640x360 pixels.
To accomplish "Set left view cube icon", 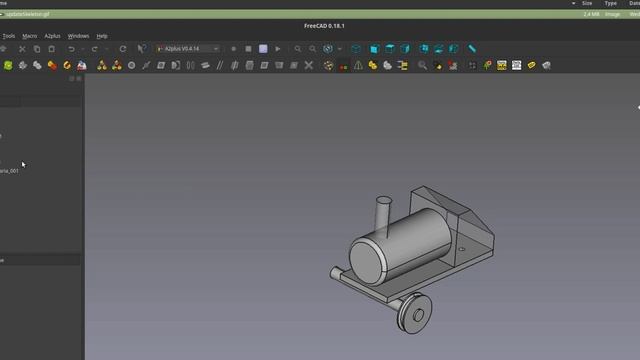I will tap(453, 49).
